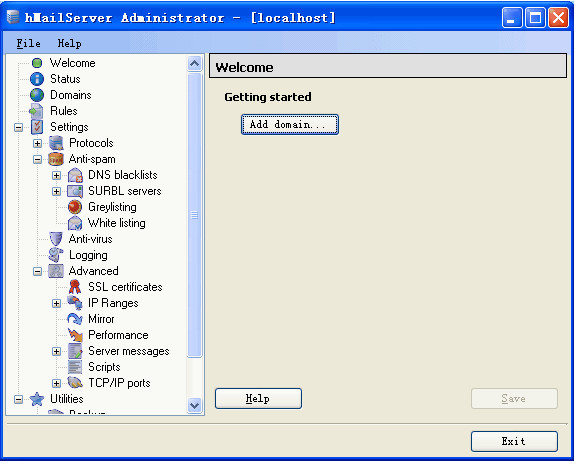Expand the DNS blacklists node
This screenshot has height=462, width=575.
coord(56,175)
